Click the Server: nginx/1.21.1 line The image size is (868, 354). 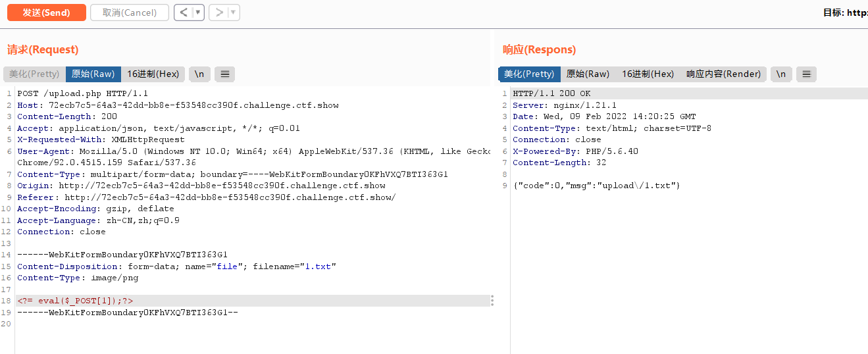tap(565, 105)
